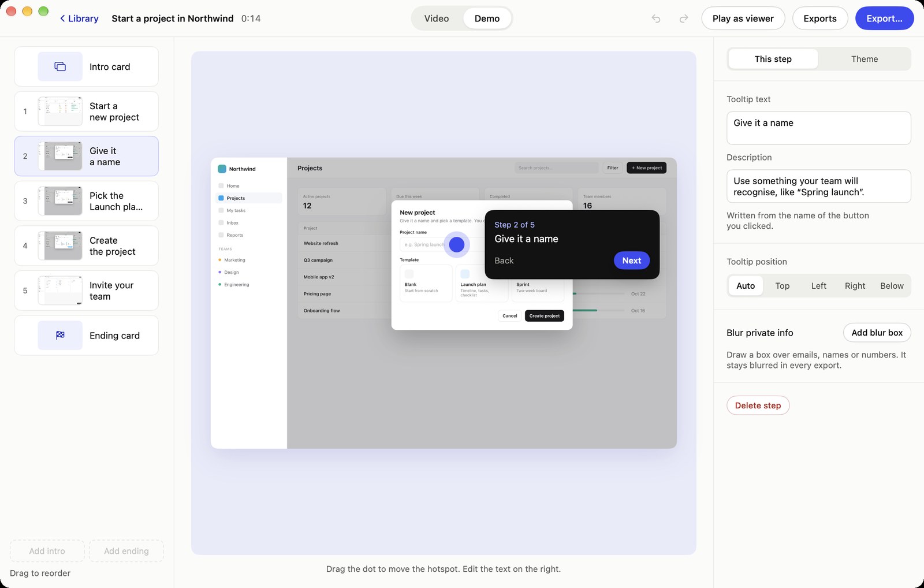The image size is (924, 588).
Task: Select step 3 Pick the Launch plan
Action: pyautogui.click(x=86, y=201)
